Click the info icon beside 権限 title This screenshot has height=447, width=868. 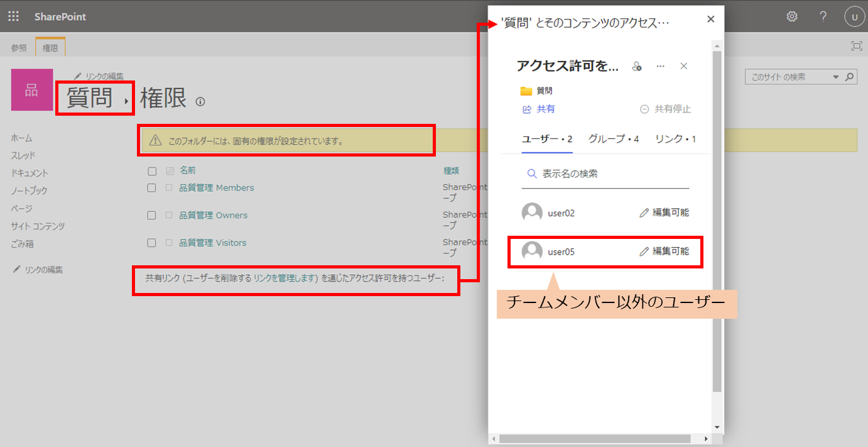coord(200,101)
